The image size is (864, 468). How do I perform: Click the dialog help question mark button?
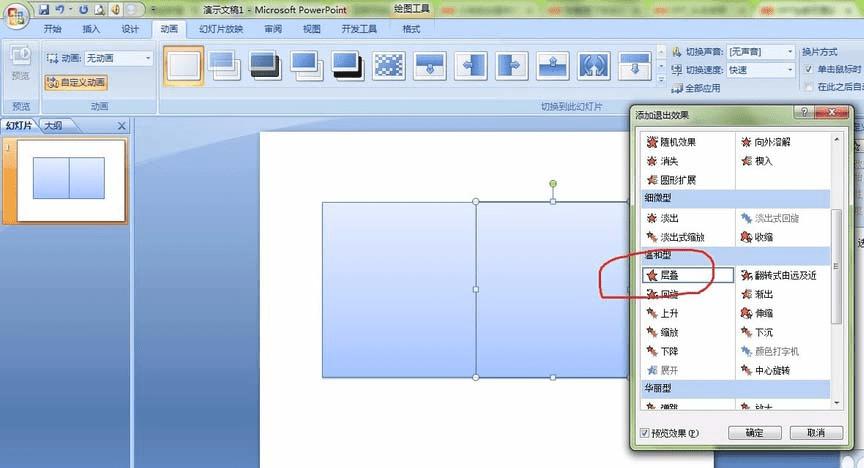(x=804, y=112)
